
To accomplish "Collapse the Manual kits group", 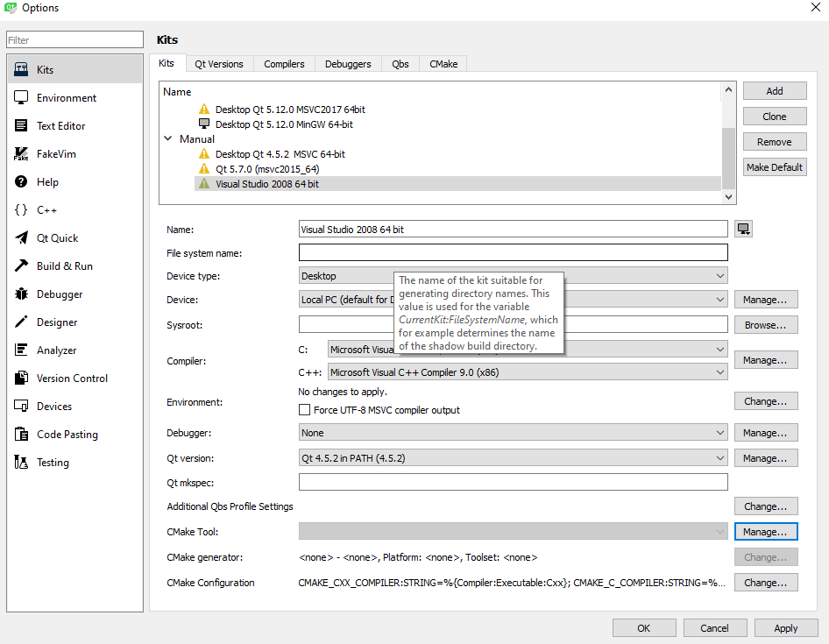I will (168, 138).
